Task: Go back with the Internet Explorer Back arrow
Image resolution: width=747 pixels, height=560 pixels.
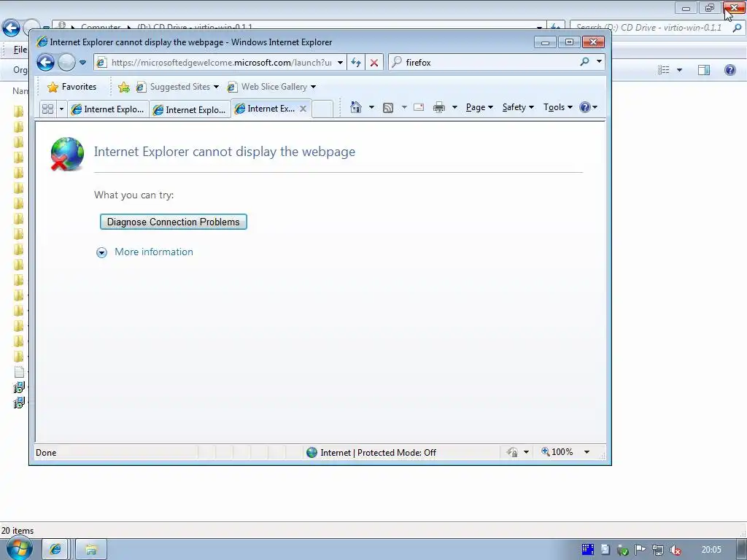Action: click(x=46, y=63)
